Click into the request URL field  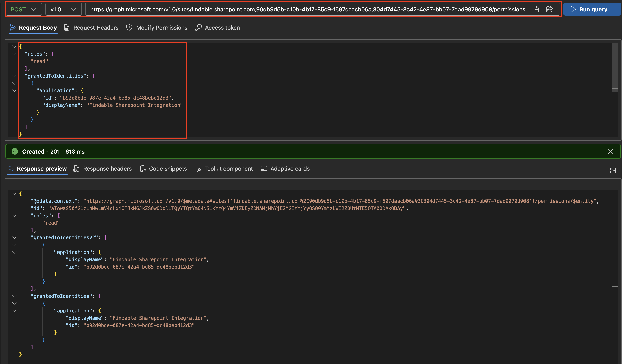click(308, 9)
